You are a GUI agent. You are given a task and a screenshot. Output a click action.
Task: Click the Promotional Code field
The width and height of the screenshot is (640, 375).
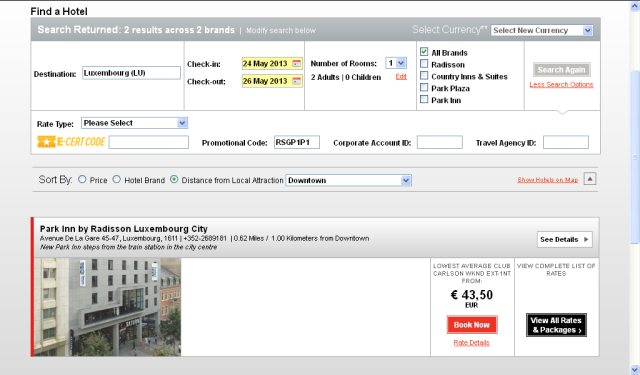(x=297, y=142)
